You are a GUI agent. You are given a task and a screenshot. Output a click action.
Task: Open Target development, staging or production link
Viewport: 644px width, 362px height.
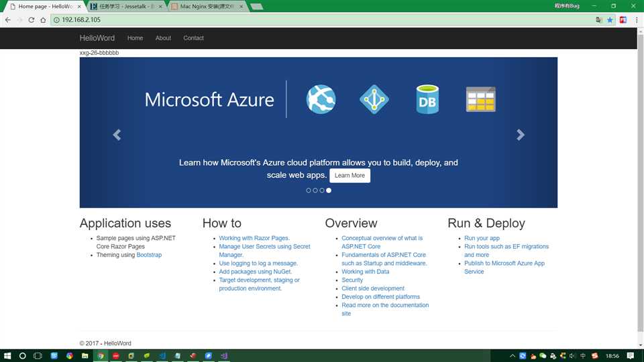(x=259, y=284)
